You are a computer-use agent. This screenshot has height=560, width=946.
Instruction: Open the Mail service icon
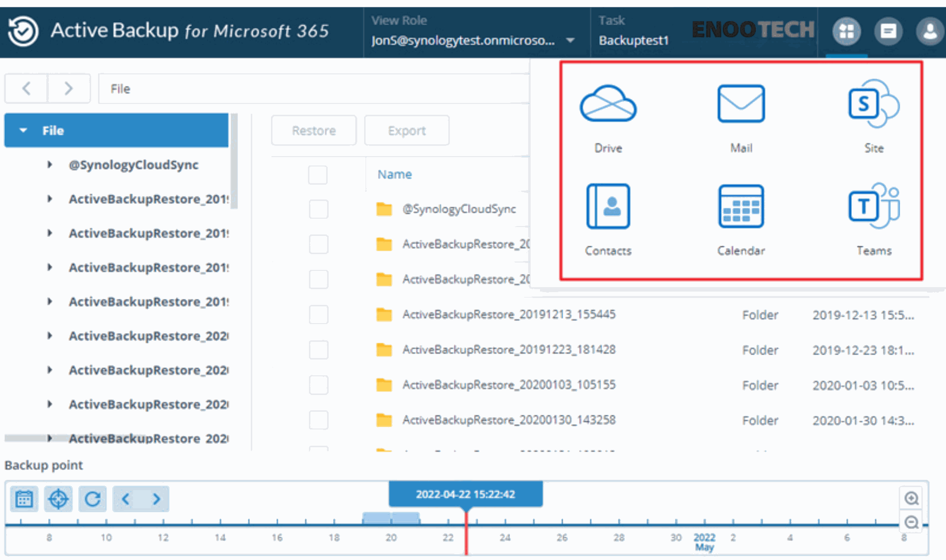[x=741, y=103]
